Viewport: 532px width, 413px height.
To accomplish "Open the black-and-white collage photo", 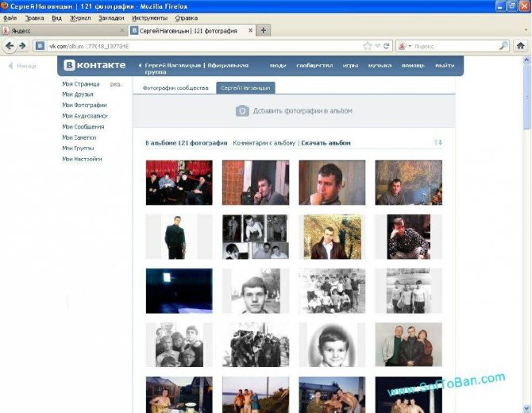I will [x=256, y=237].
